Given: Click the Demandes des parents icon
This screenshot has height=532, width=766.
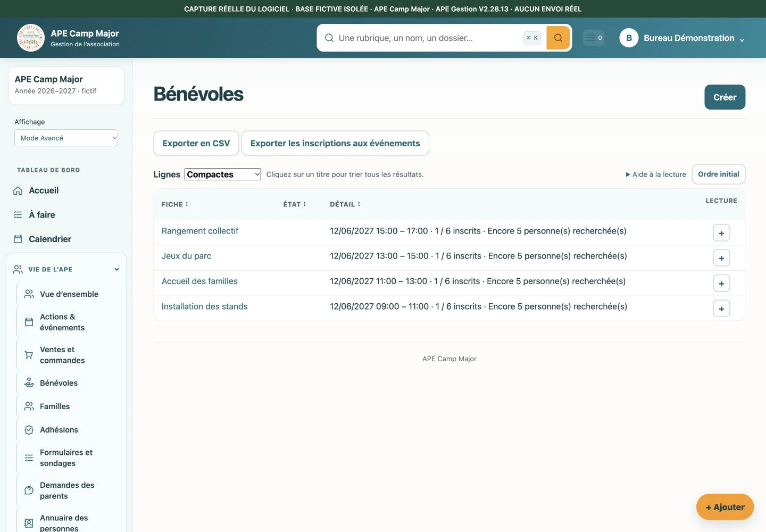Looking at the screenshot, I should click(x=29, y=491).
